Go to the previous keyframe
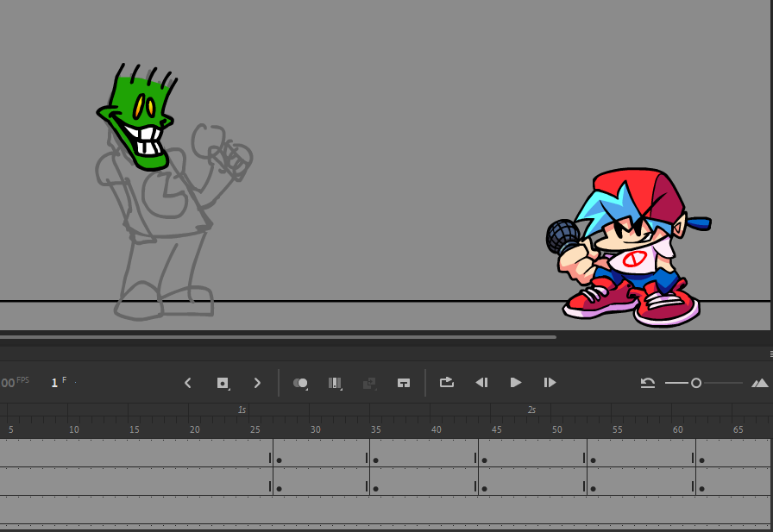The height and width of the screenshot is (532, 773). point(188,383)
